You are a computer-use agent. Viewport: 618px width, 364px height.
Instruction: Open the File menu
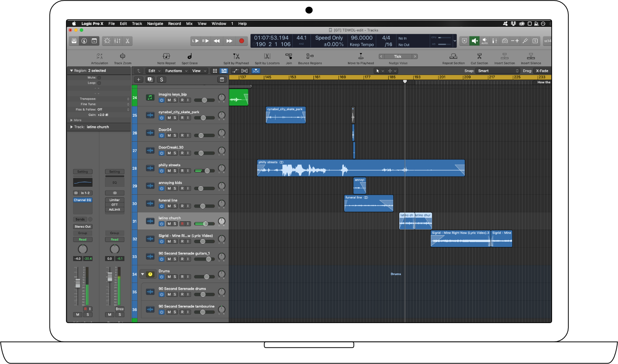[x=111, y=23]
